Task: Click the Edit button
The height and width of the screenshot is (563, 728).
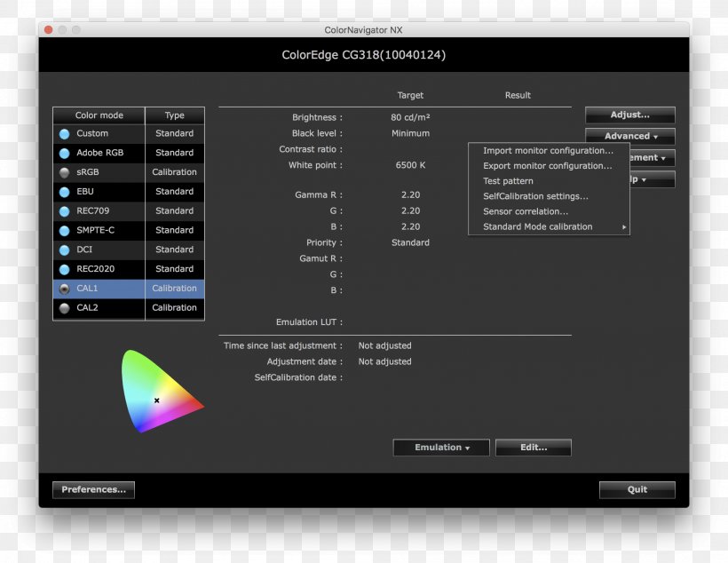Action: (534, 448)
